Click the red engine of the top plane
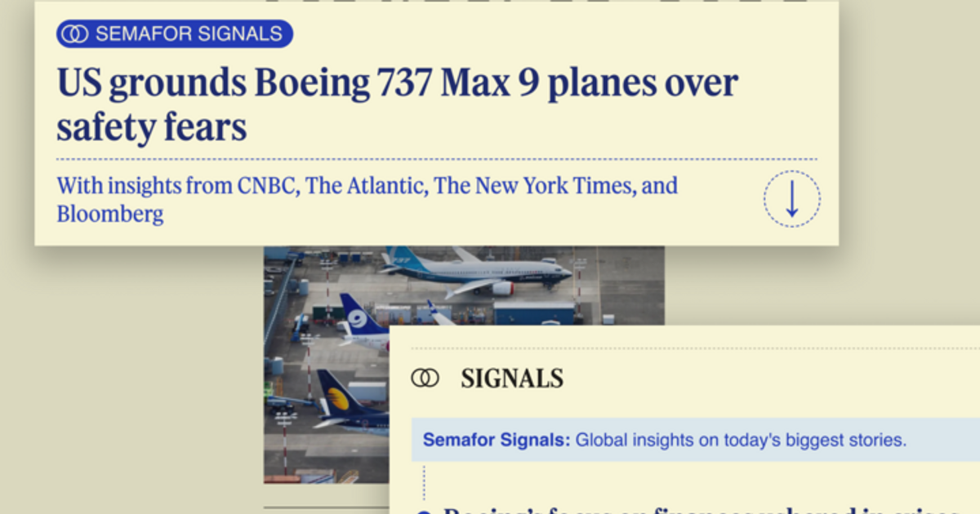Viewport: 980px width, 514px height. pos(502,288)
